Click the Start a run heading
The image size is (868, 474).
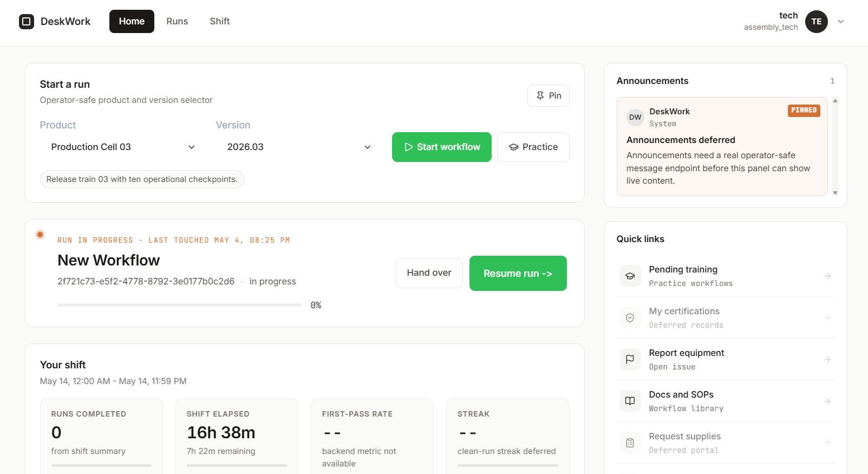pyautogui.click(x=65, y=84)
